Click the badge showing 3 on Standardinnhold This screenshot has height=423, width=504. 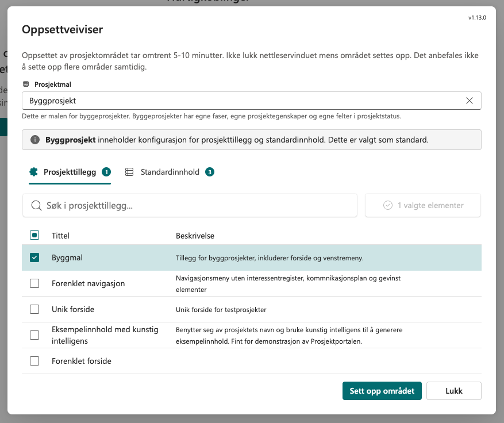coord(210,172)
